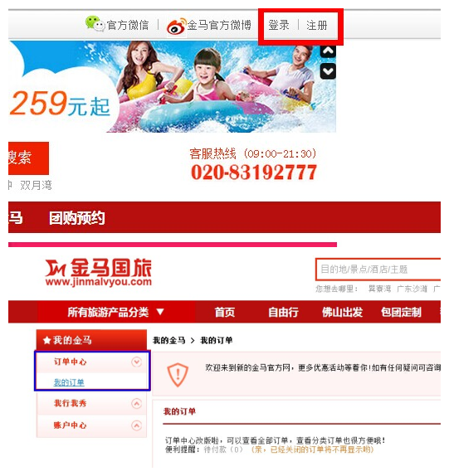Click the banner down arrow icon

coord(328,71)
